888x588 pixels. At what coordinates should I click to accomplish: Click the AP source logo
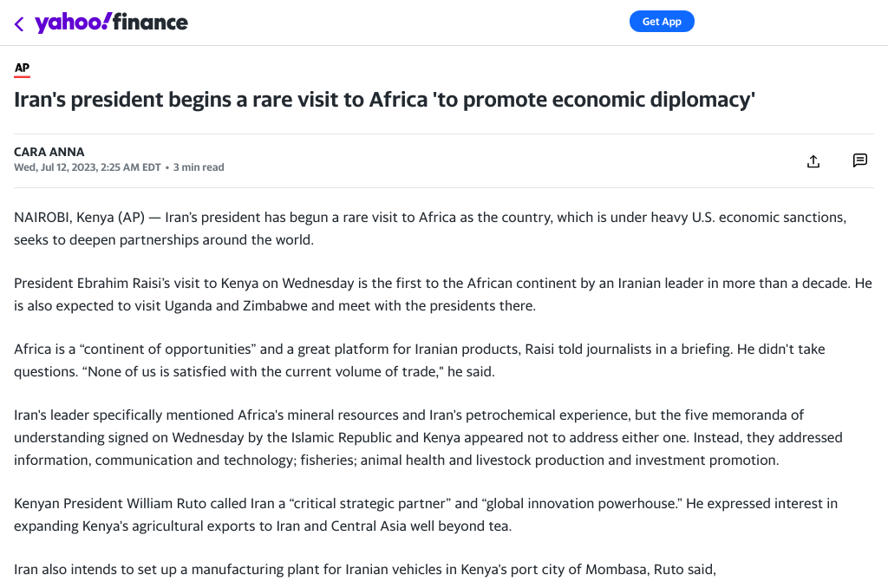coord(22,69)
